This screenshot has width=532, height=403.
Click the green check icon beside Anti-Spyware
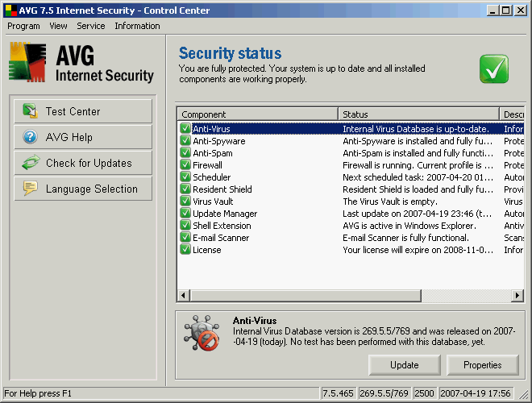pyautogui.click(x=185, y=141)
